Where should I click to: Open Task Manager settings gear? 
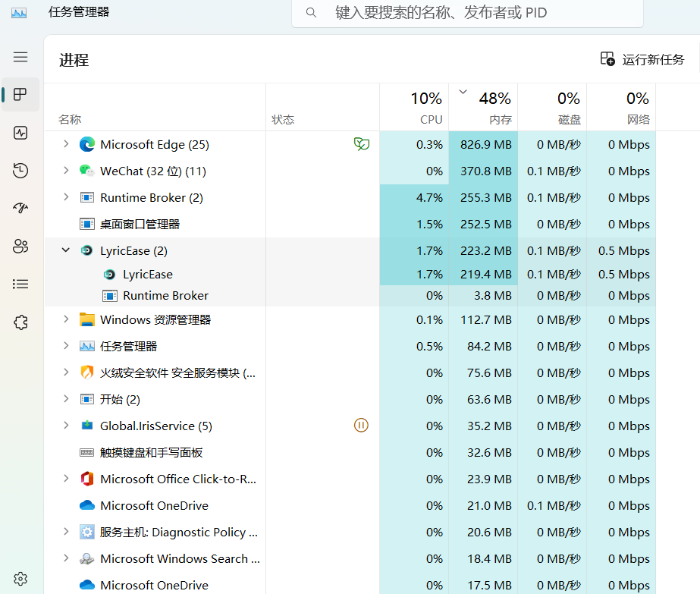[x=20, y=579]
